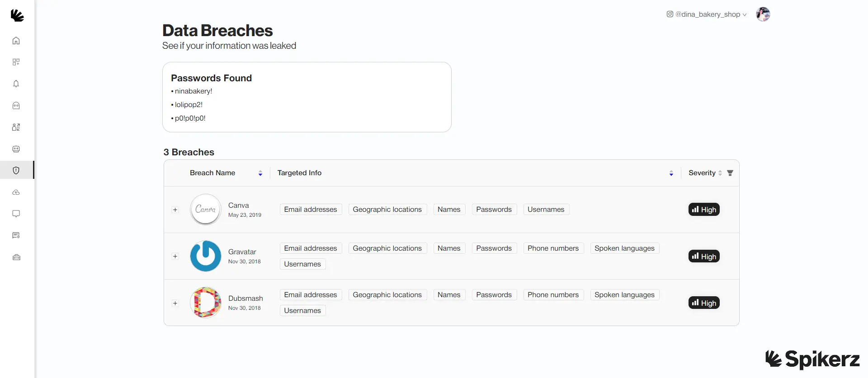Click the Gravatar breach logo
868x378 pixels.
[x=206, y=256]
